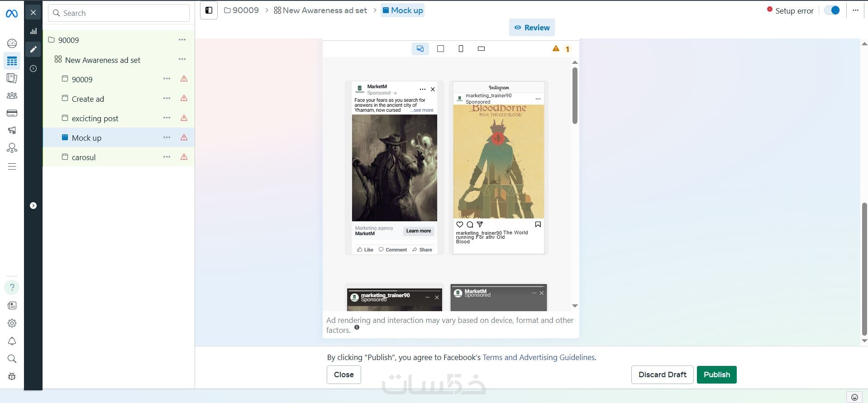Go to New Awareness ad set breadcrumb
Screen dimensions: 868x403
click(x=320, y=10)
